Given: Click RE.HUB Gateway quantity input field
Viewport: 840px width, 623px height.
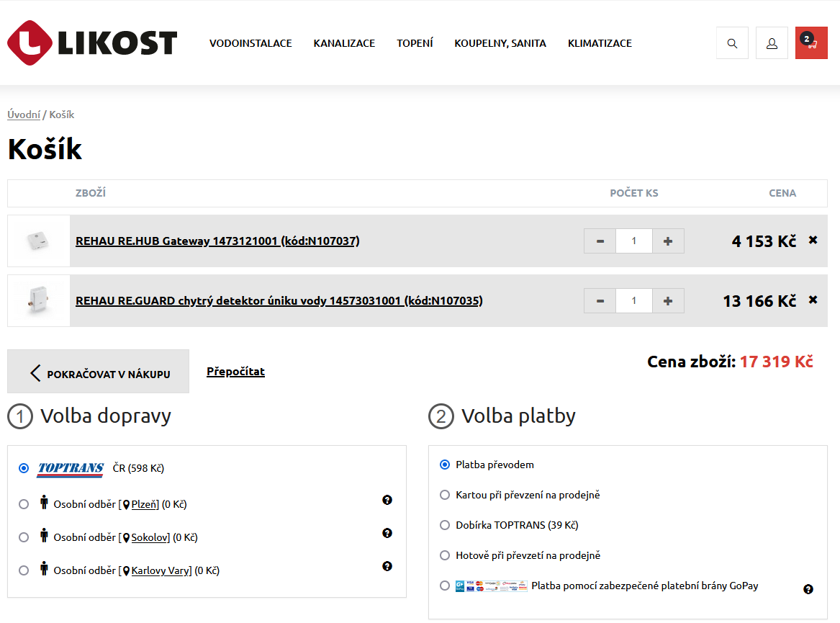Looking at the screenshot, I should 633,241.
